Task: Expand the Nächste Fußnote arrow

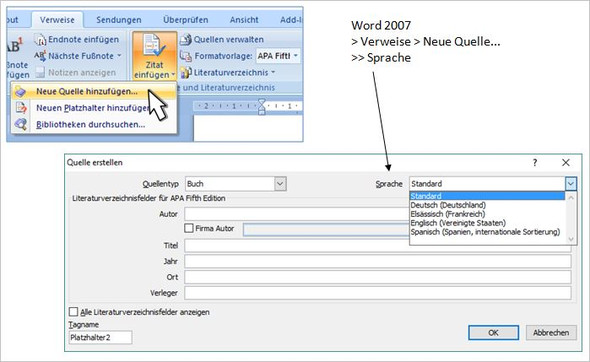Action: 119,56
